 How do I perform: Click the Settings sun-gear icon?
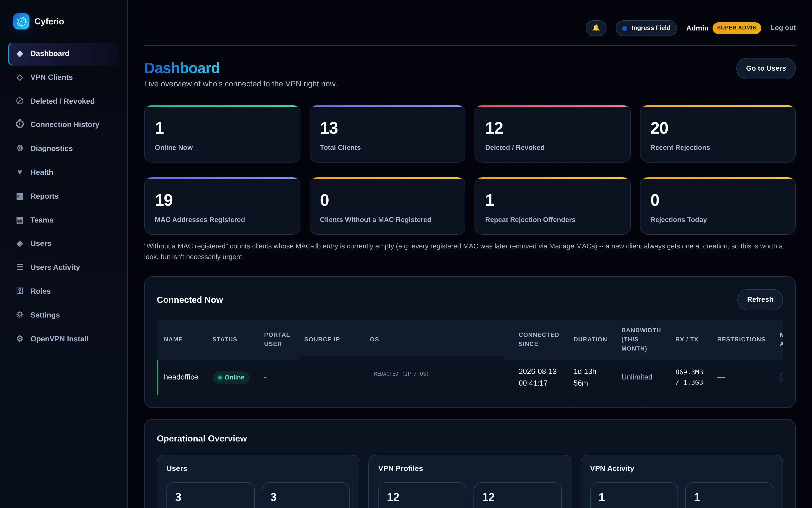[x=20, y=314]
